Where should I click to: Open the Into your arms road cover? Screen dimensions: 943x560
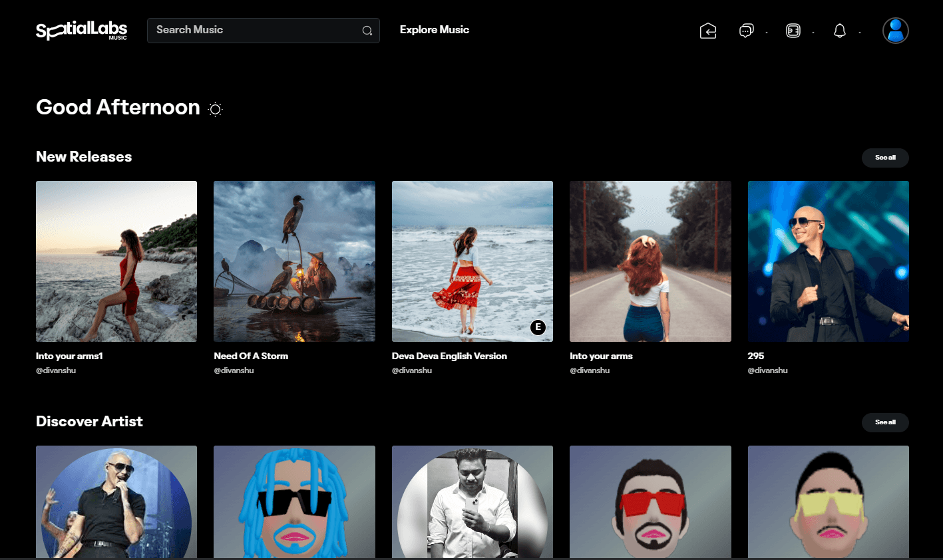tap(650, 261)
